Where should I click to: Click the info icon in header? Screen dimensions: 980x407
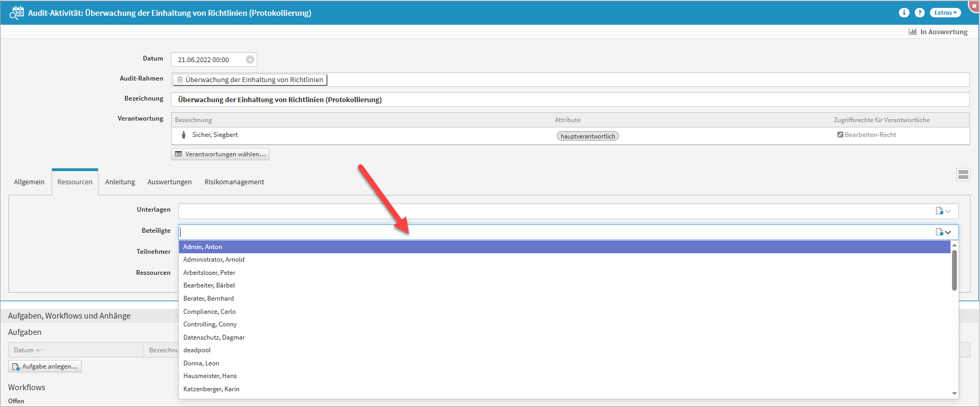pos(904,13)
